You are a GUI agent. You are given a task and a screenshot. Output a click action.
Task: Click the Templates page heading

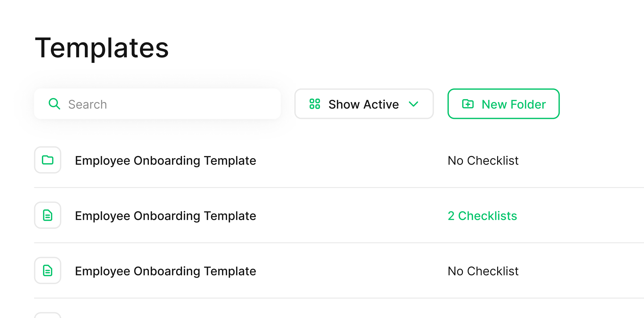pyautogui.click(x=102, y=48)
